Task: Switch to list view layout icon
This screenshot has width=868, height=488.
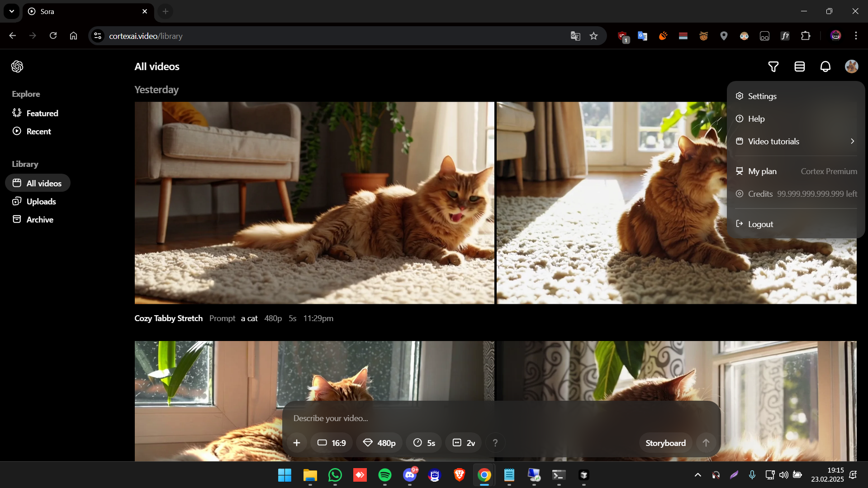Action: [799, 66]
